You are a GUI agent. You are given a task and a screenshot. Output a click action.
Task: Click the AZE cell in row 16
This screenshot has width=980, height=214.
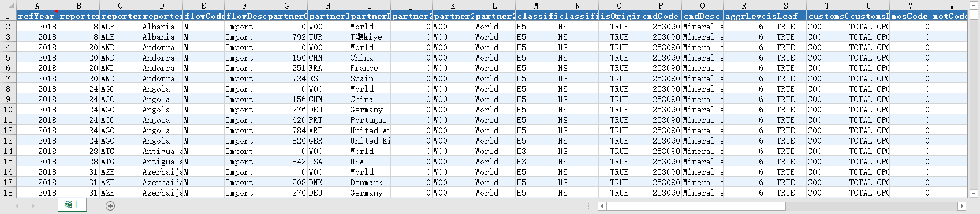pos(120,172)
